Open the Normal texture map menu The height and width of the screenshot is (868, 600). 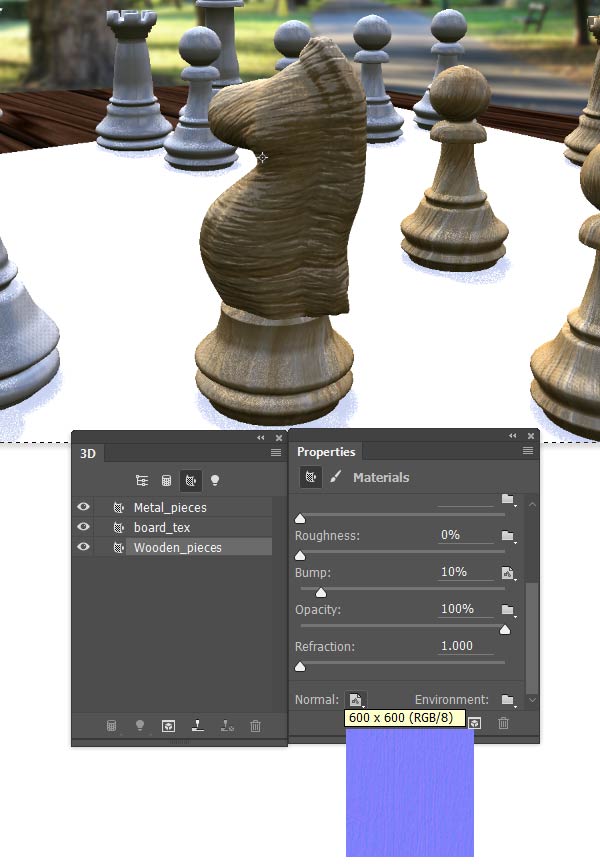coord(356,700)
